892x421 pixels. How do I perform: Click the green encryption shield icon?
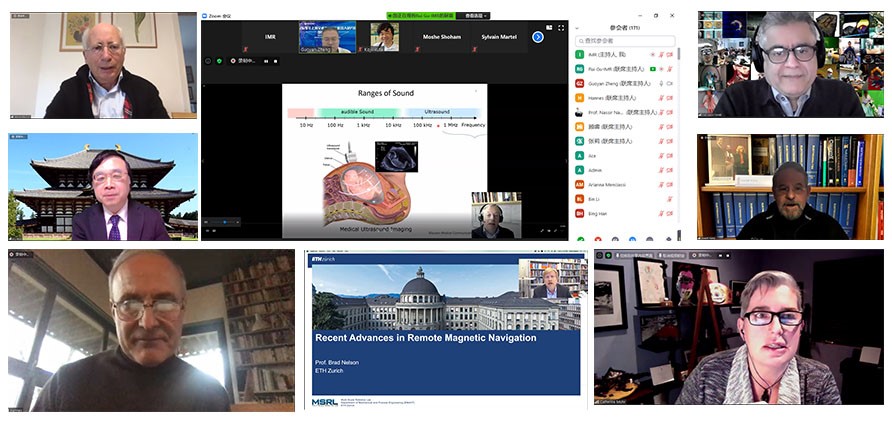[x=220, y=60]
